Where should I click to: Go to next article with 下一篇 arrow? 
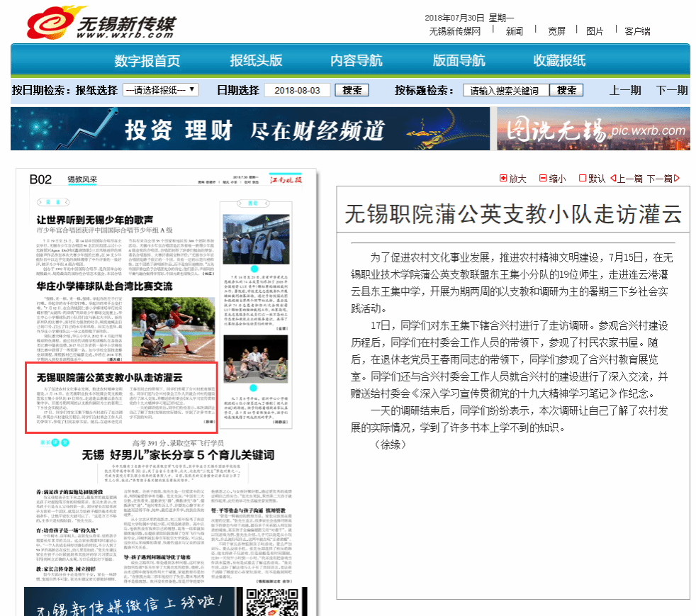click(x=676, y=179)
